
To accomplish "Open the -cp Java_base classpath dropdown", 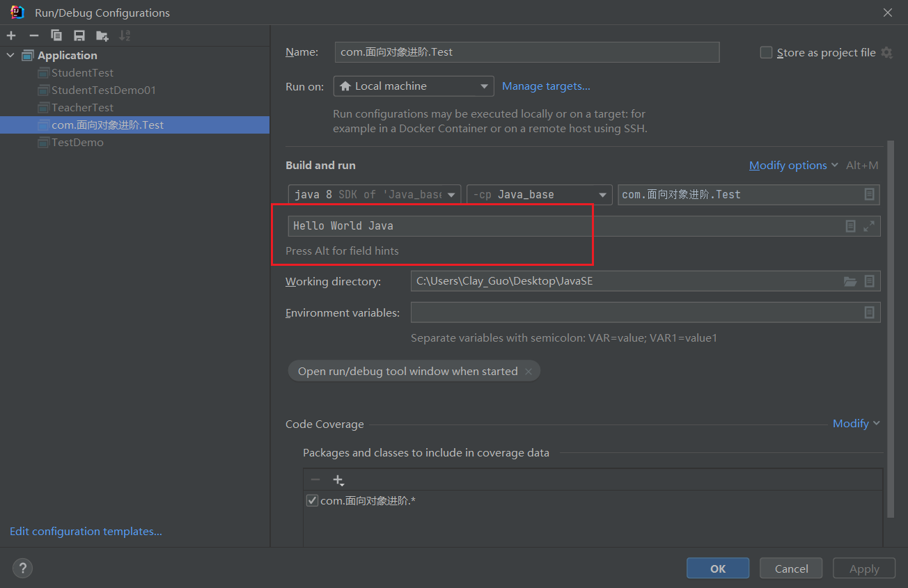I will click(539, 195).
